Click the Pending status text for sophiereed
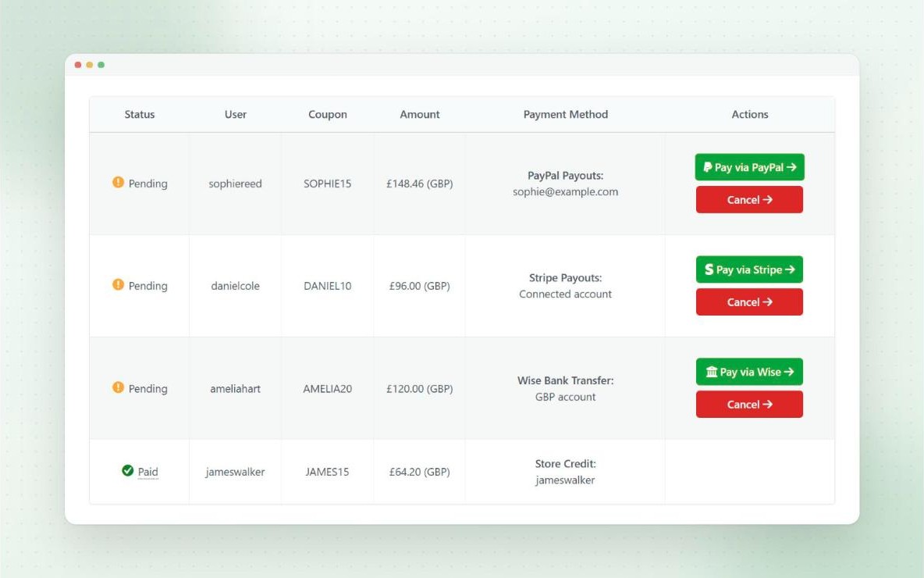The width and height of the screenshot is (924, 578). click(x=148, y=184)
